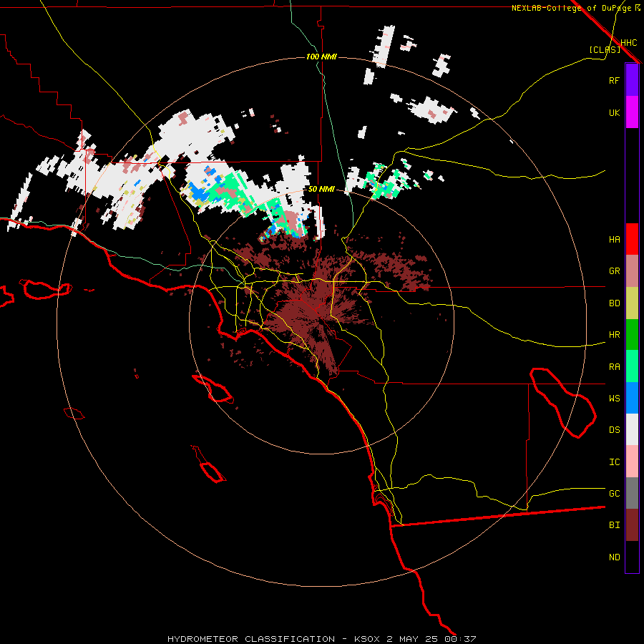
Task: Click the [CLAS] units label
Action: (605, 50)
